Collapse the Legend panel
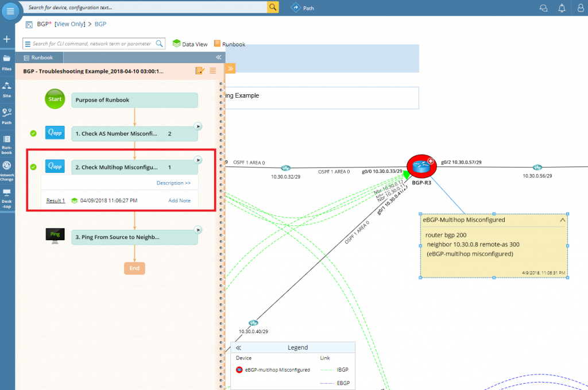The width and height of the screenshot is (588, 390). (x=238, y=347)
